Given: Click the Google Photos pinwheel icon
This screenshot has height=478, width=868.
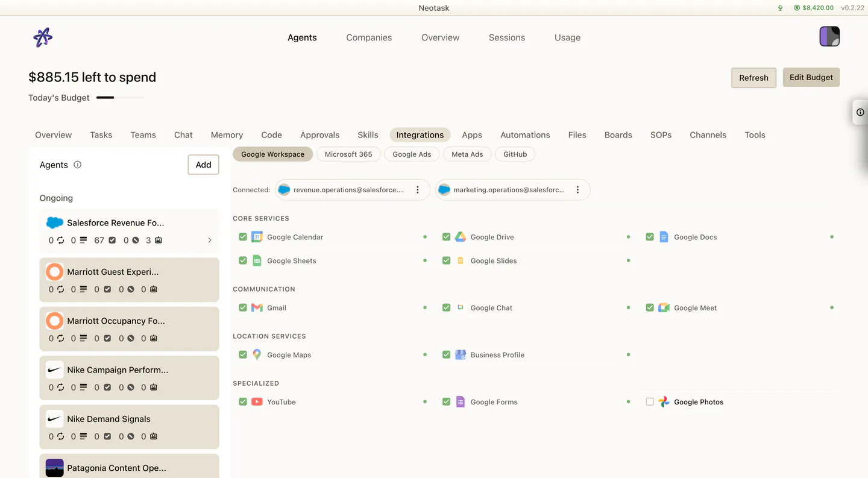Looking at the screenshot, I should pos(664,401).
